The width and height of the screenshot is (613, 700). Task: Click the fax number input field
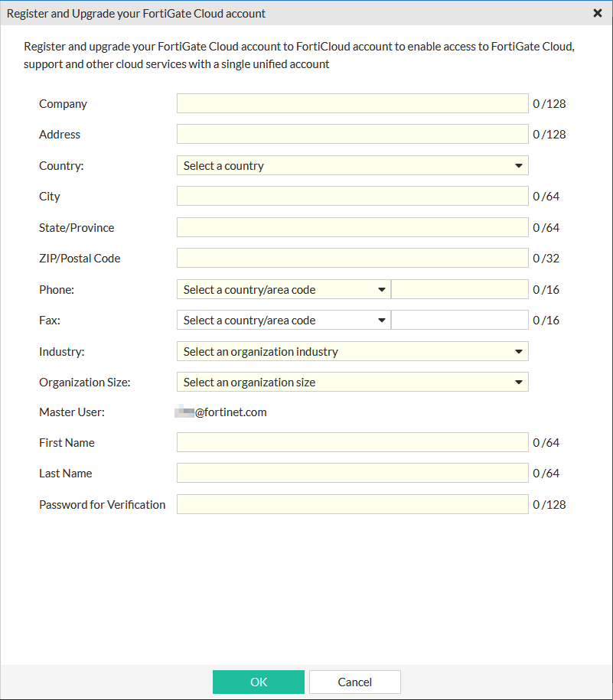(459, 320)
